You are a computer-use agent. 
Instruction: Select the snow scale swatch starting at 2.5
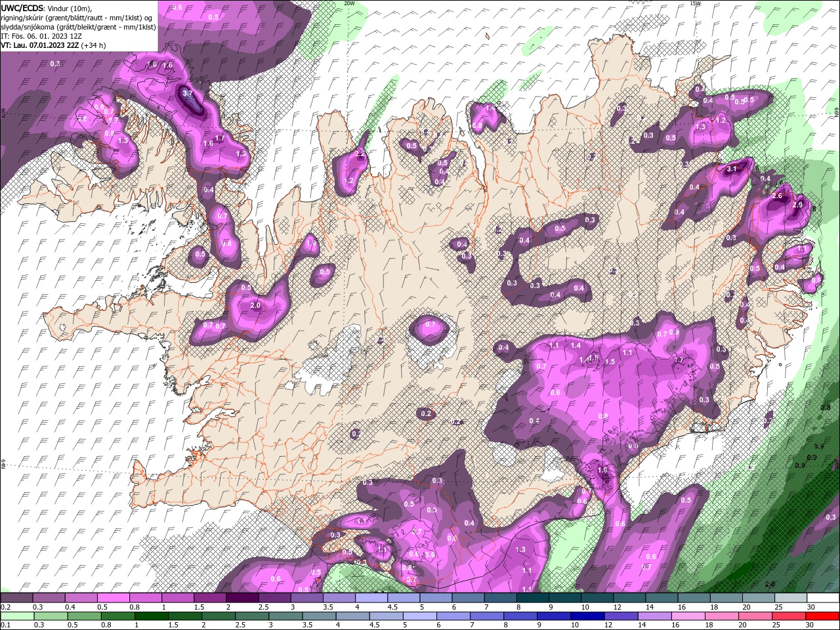[274, 598]
